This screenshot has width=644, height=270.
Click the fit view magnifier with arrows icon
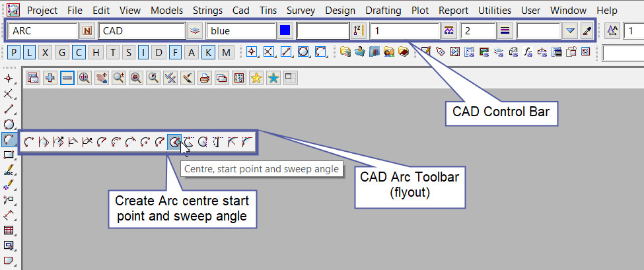(x=85, y=78)
